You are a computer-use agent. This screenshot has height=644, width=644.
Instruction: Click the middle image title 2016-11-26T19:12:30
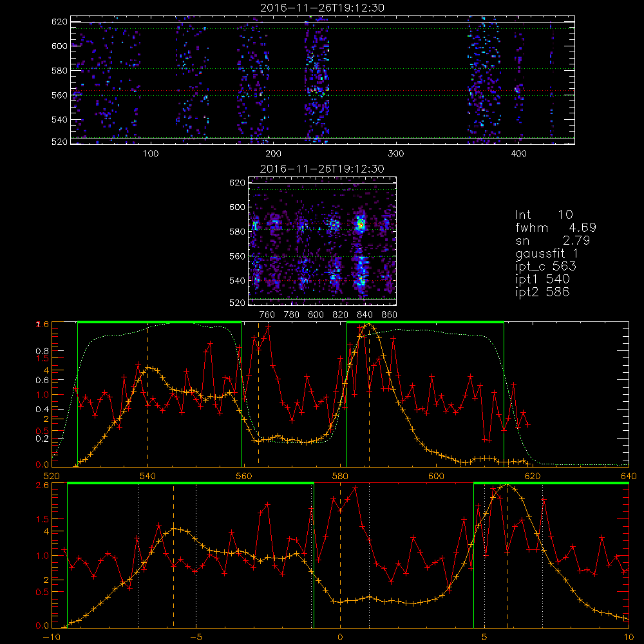(x=322, y=169)
